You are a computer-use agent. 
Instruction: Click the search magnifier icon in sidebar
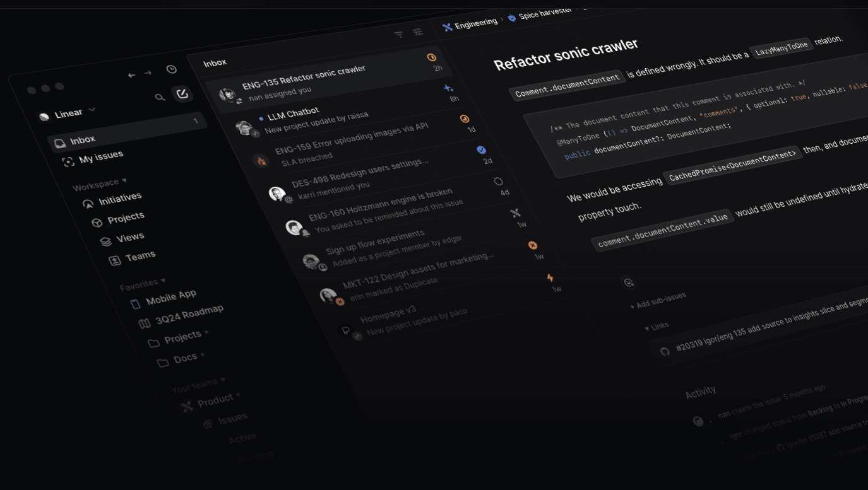click(x=160, y=97)
